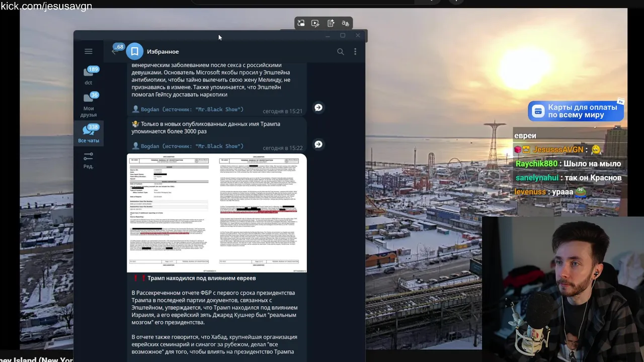The height and width of the screenshot is (362, 644).
Task: Open the Карты для оплаты ad banner
Action: [x=576, y=111]
